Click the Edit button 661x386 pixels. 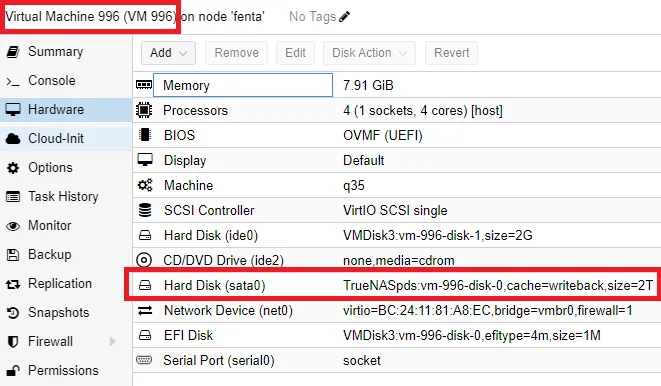point(295,53)
